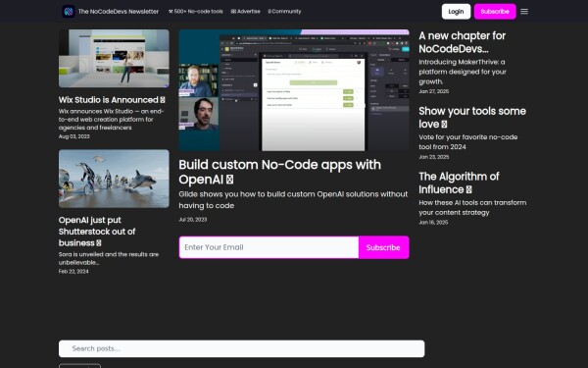Go to the Advertise menu item
This screenshot has width=588, height=368.
pyautogui.click(x=246, y=11)
